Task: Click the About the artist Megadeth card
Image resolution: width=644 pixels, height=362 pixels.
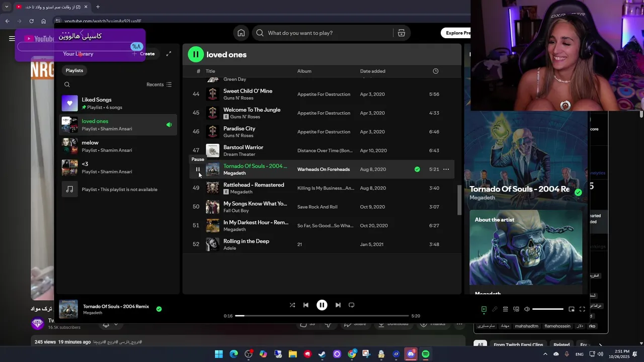Action: 526,251
